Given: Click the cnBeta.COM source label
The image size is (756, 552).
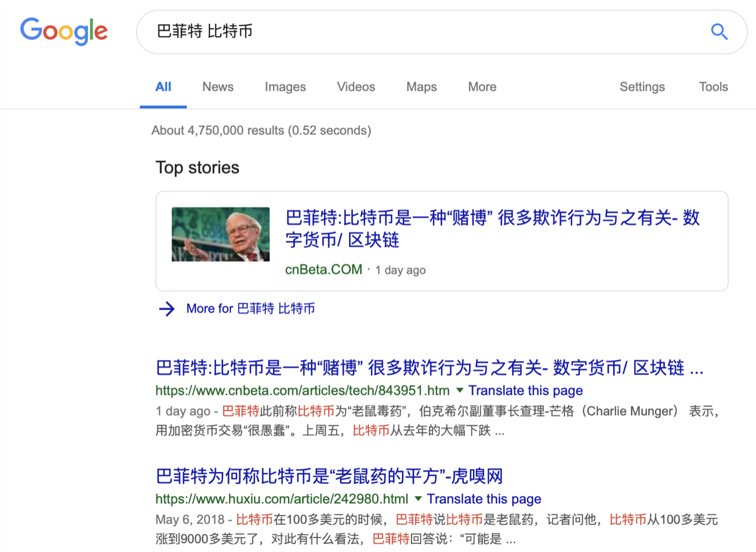Looking at the screenshot, I should click(x=324, y=270).
